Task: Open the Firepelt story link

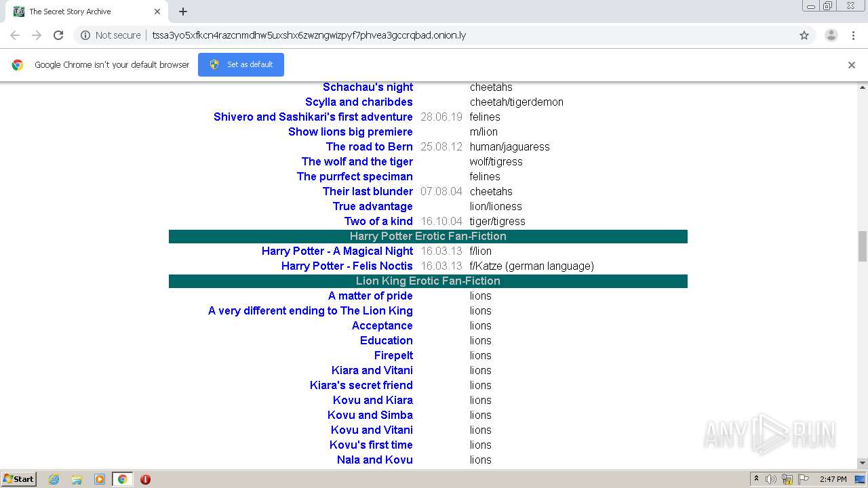Action: click(x=393, y=355)
